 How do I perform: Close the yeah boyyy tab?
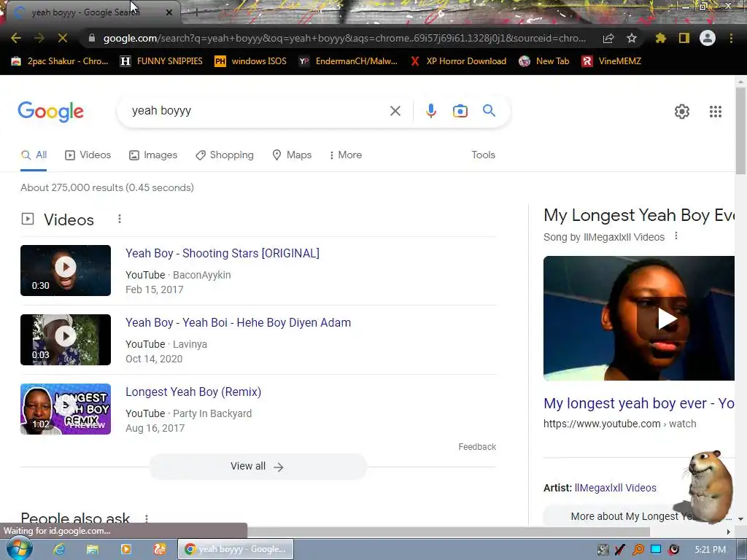coord(169,12)
